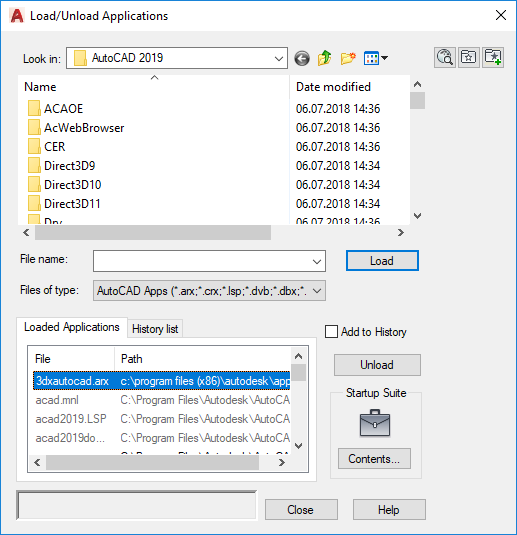Click file browser scroll up arrow

point(417,84)
